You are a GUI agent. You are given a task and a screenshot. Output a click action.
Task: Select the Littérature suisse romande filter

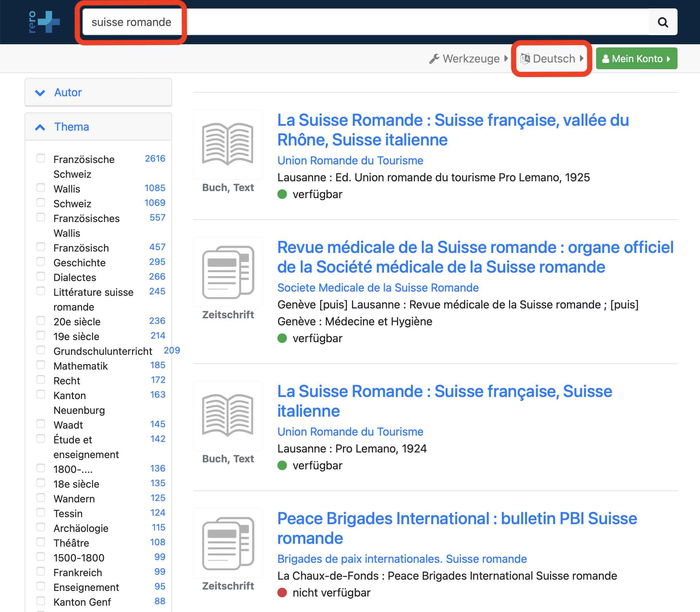pos(41,291)
